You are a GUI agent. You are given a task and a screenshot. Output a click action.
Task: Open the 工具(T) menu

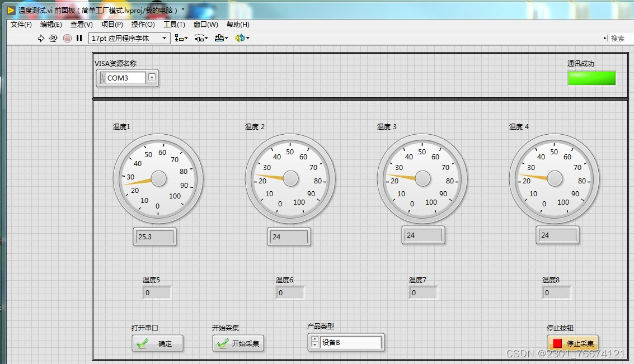[174, 24]
